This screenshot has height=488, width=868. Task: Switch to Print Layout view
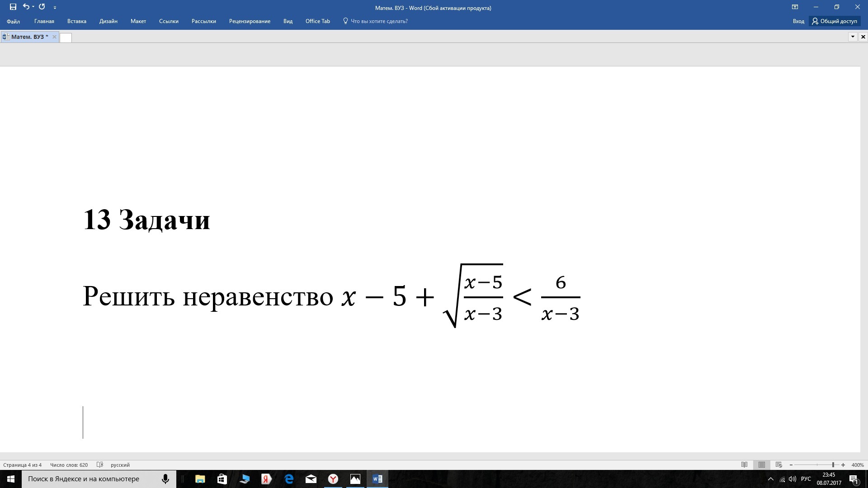click(x=762, y=465)
